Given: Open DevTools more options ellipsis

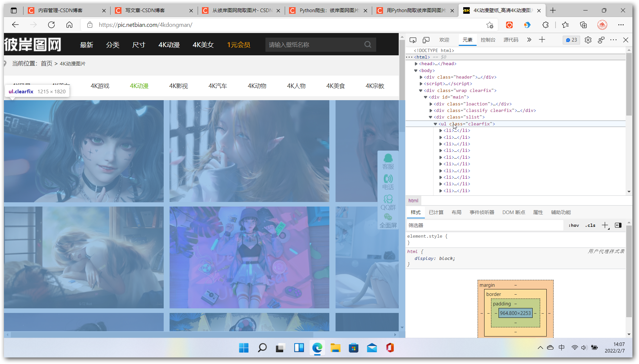Looking at the screenshot, I should (613, 40).
